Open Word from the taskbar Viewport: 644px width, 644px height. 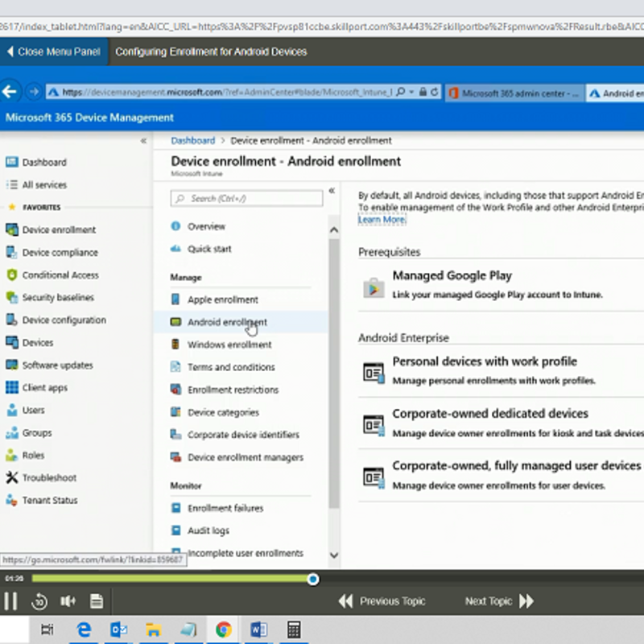[x=258, y=630]
